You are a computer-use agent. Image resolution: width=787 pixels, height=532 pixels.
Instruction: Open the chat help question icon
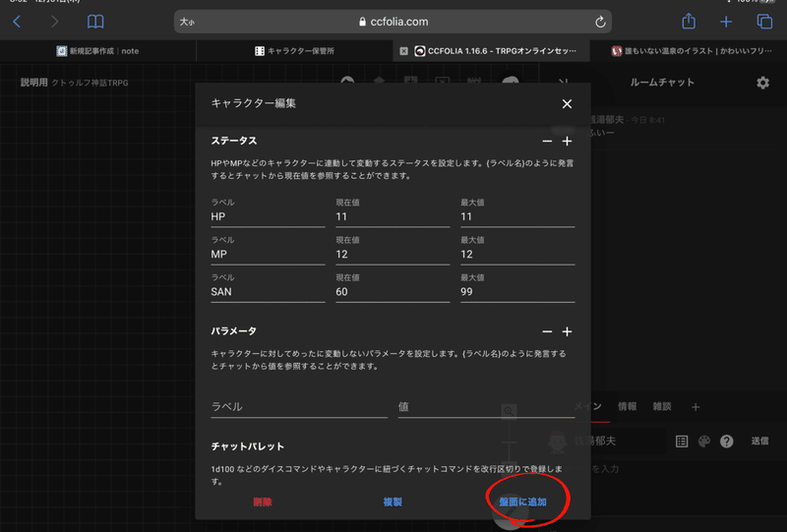(727, 442)
